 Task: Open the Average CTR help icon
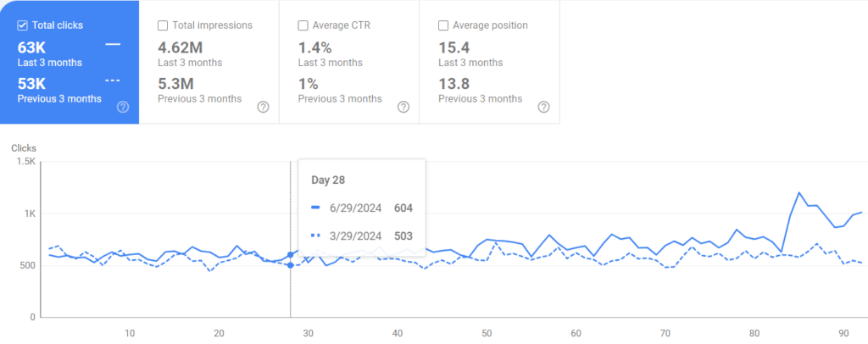(403, 107)
